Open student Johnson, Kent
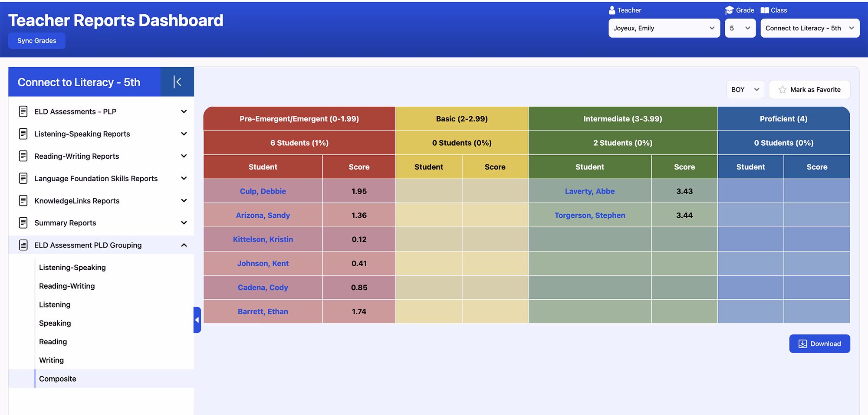Viewport: 868px width, 415px height. pyautogui.click(x=263, y=263)
